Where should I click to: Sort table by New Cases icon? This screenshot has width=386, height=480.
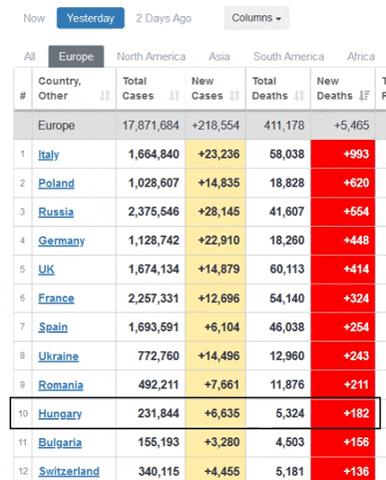tap(235, 96)
